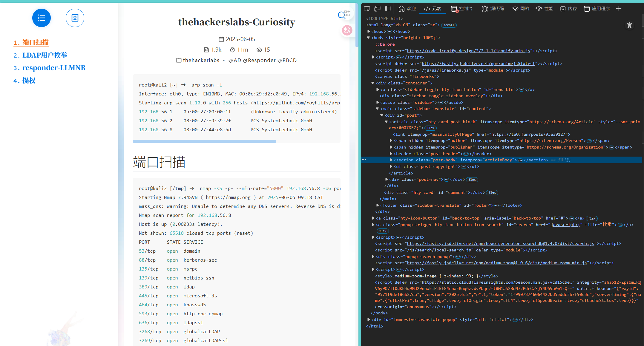Jump to section 1. 端口扫描
644x346 pixels.
pos(31,42)
